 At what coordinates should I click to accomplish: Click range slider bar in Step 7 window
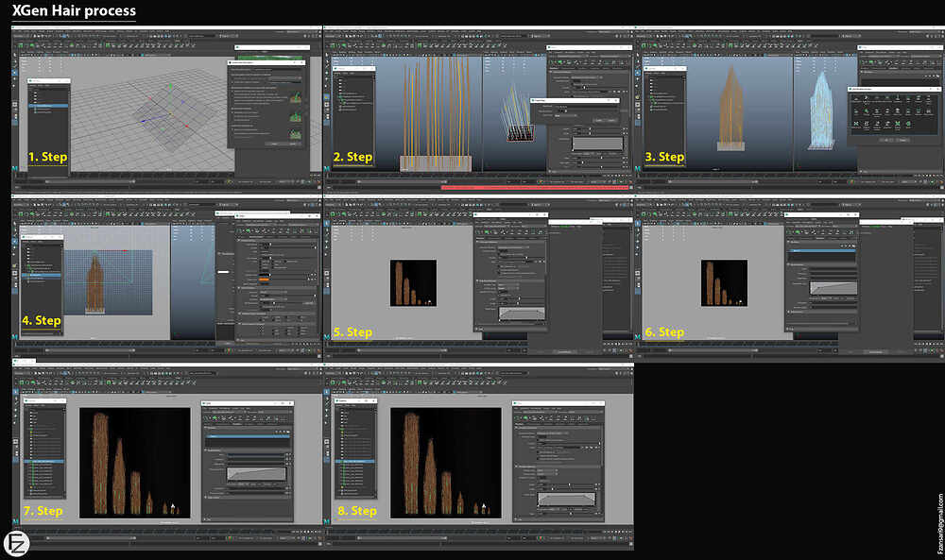pos(91,537)
